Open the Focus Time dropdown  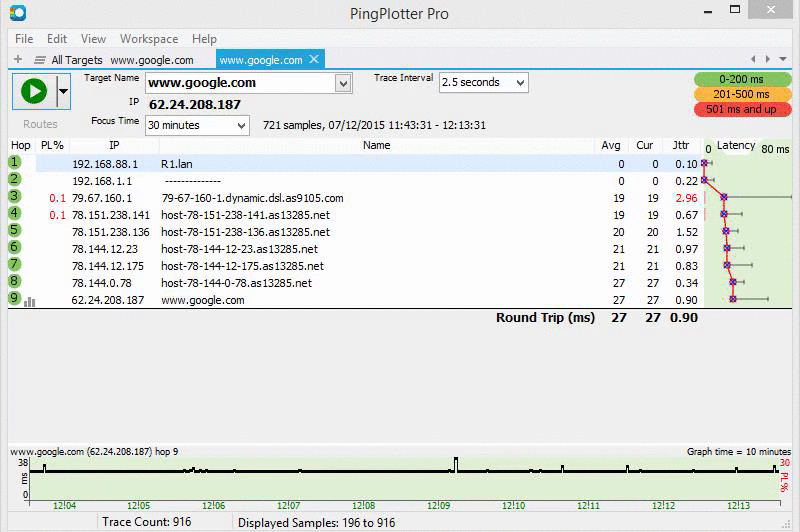point(197,125)
